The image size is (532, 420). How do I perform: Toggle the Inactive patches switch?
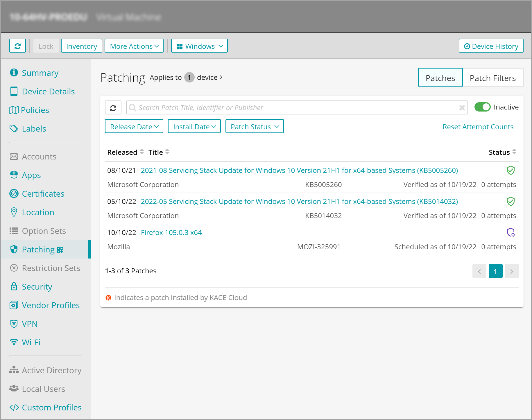click(x=482, y=107)
